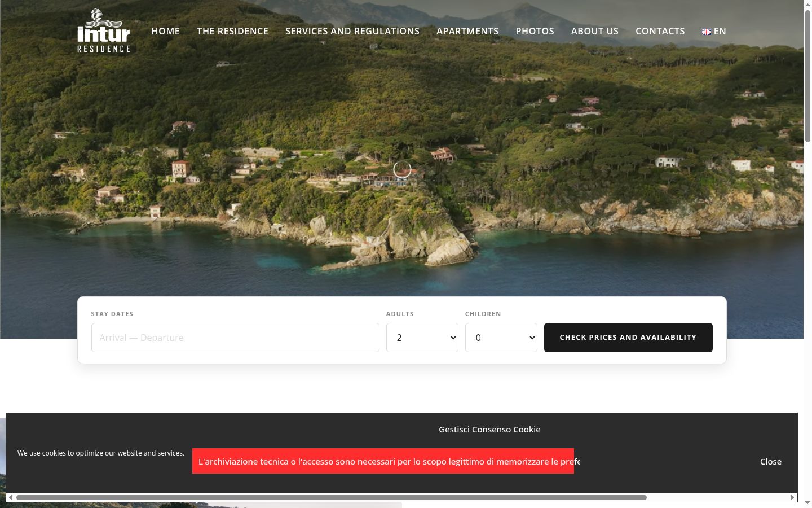This screenshot has width=812, height=508.
Task: Open Services and Regulations page
Action: tap(352, 32)
